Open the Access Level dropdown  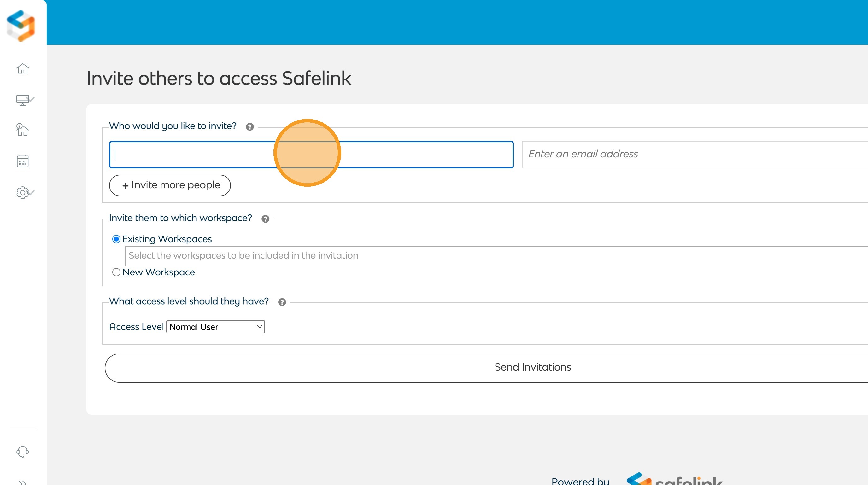(216, 327)
